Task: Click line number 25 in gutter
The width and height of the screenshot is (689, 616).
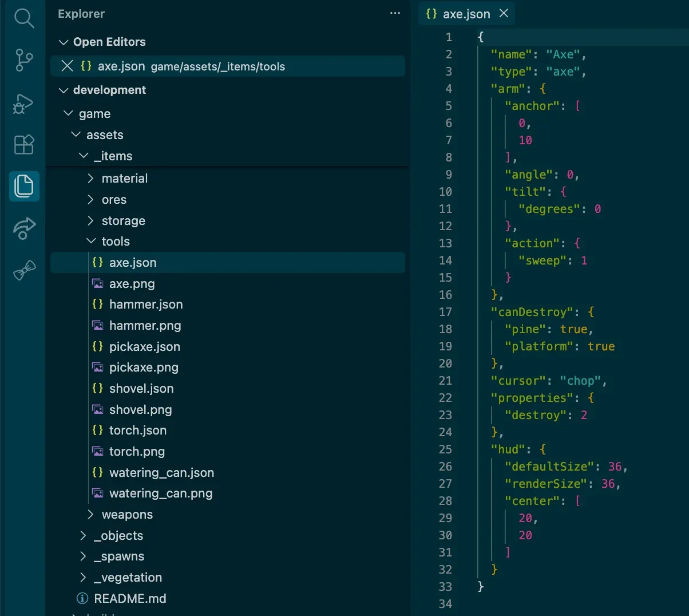Action: click(445, 449)
